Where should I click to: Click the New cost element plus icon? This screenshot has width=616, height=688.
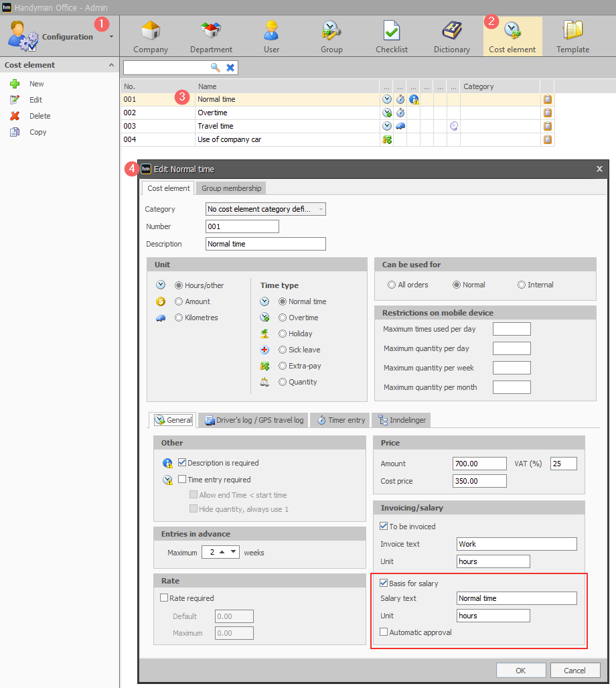pos(15,84)
